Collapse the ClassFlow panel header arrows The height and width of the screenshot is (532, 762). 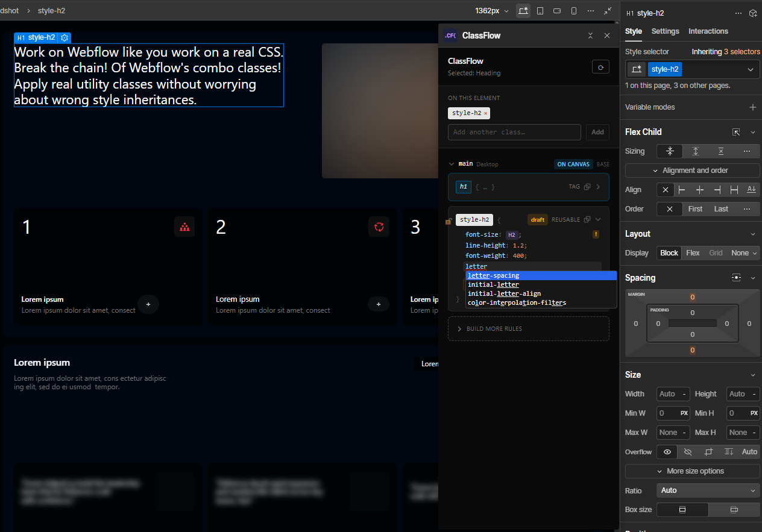[x=591, y=36]
